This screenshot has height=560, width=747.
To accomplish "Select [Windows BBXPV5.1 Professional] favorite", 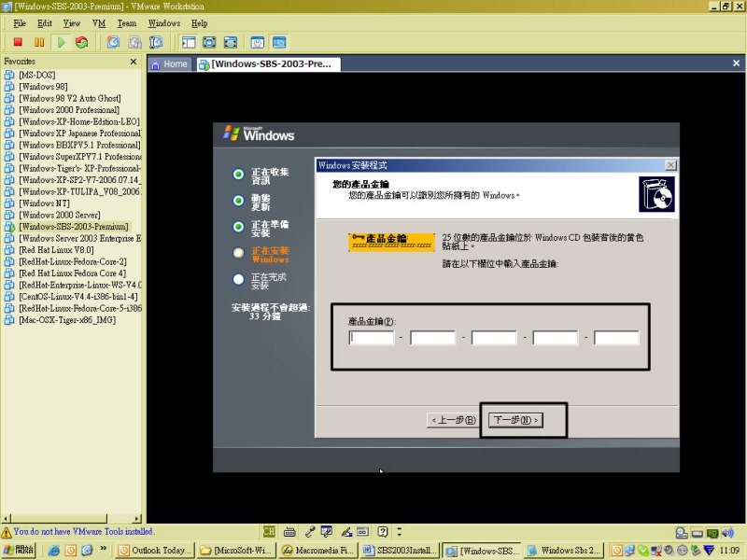I will click(x=79, y=145).
